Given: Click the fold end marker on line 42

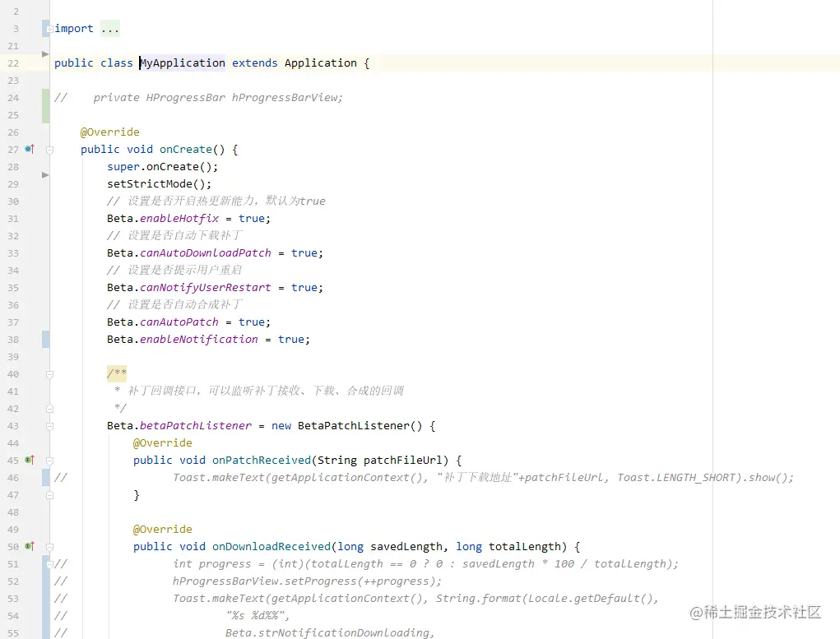Looking at the screenshot, I should (x=49, y=409).
